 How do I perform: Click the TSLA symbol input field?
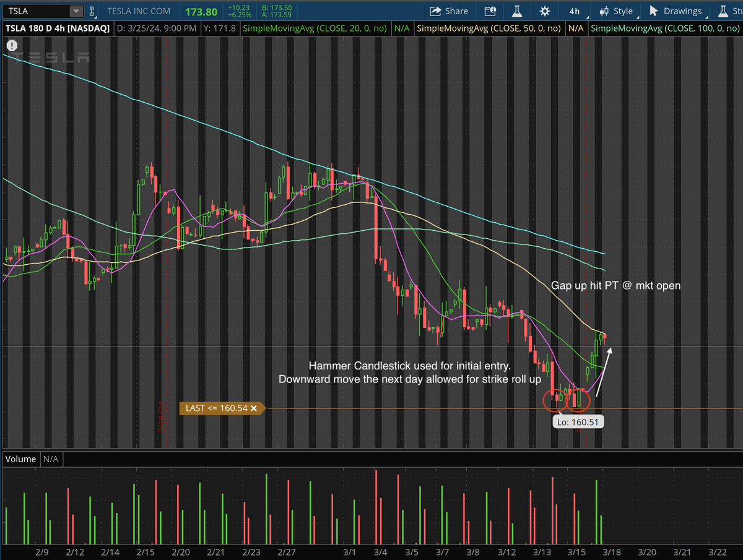[x=37, y=11]
